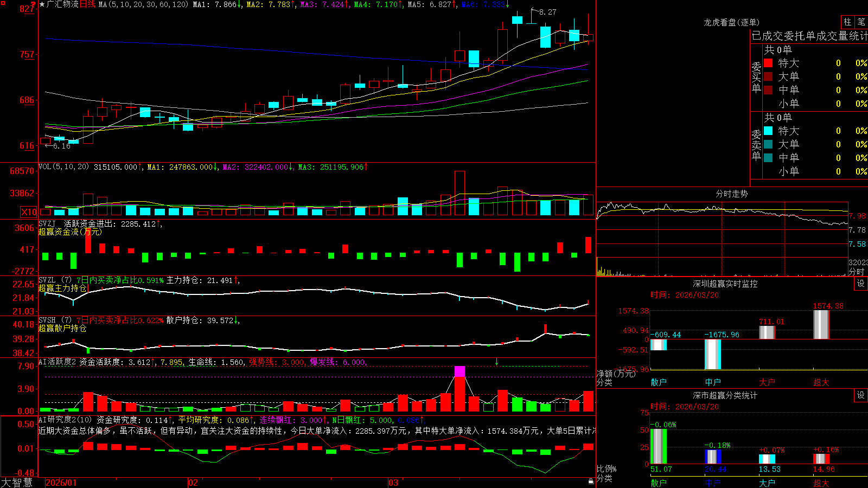The height and width of the screenshot is (488, 868).
Task: Click the 主力持仓: 21.491 value
Action: click(199, 280)
